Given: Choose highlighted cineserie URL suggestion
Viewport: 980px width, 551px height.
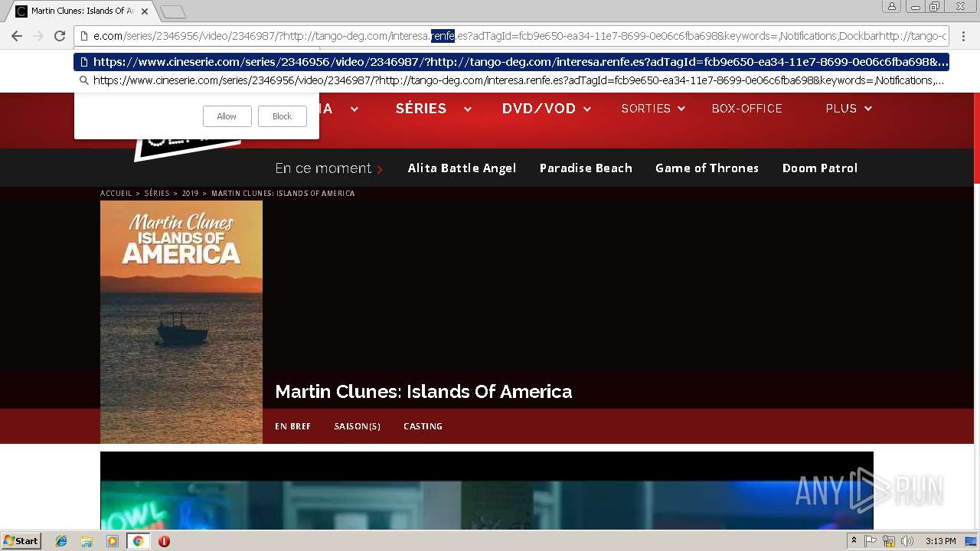Looking at the screenshot, I should [511, 62].
